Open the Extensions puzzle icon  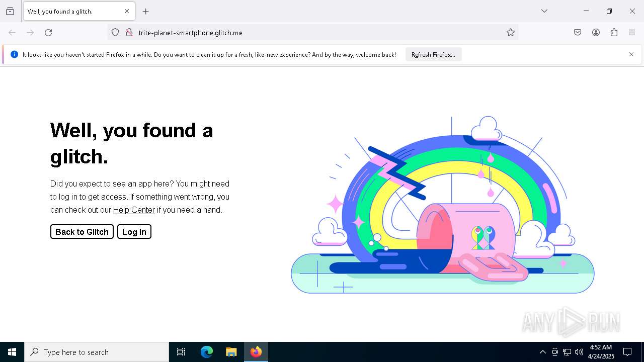(614, 33)
